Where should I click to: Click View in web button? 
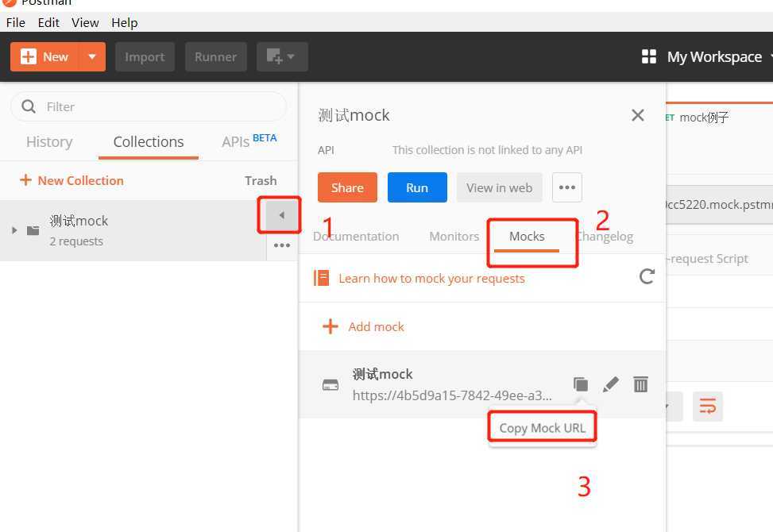pos(500,187)
